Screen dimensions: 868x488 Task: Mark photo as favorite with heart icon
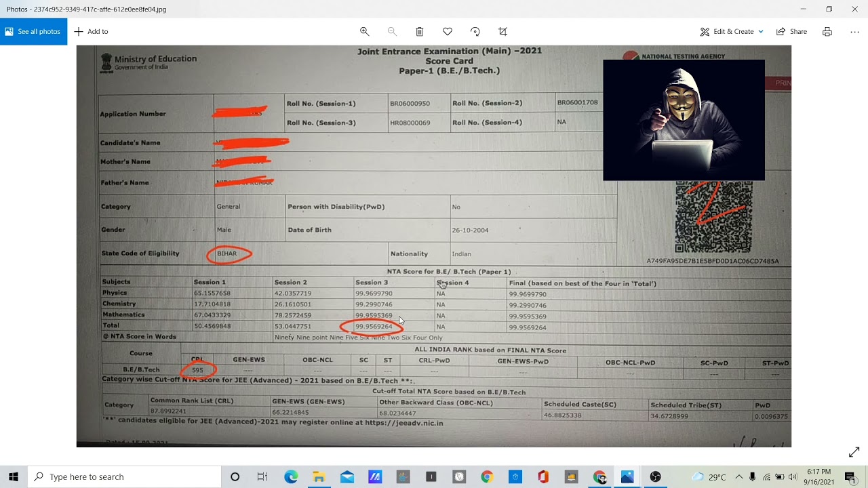coord(448,31)
